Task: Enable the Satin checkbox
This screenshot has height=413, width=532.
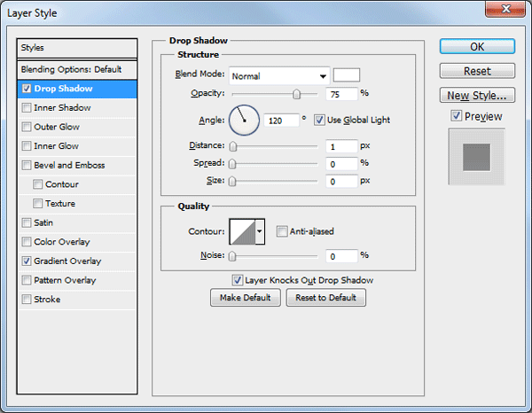Action: (27, 222)
